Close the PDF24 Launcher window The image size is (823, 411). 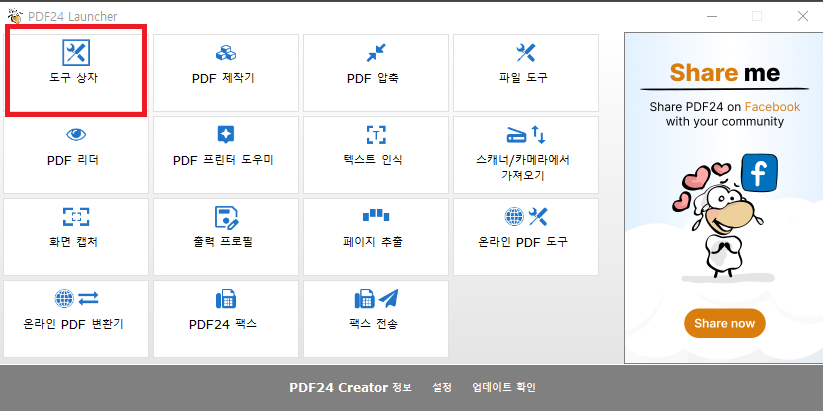[803, 16]
